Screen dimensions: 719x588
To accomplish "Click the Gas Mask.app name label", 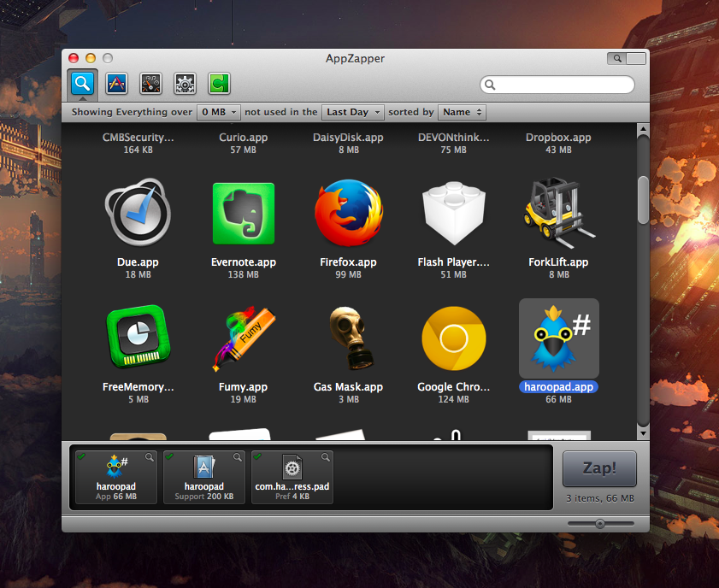I will point(348,387).
